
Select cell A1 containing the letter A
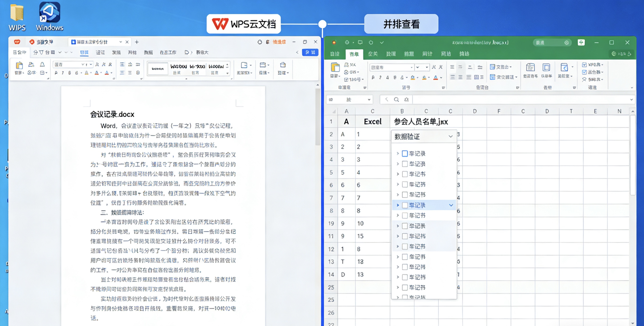click(x=346, y=122)
